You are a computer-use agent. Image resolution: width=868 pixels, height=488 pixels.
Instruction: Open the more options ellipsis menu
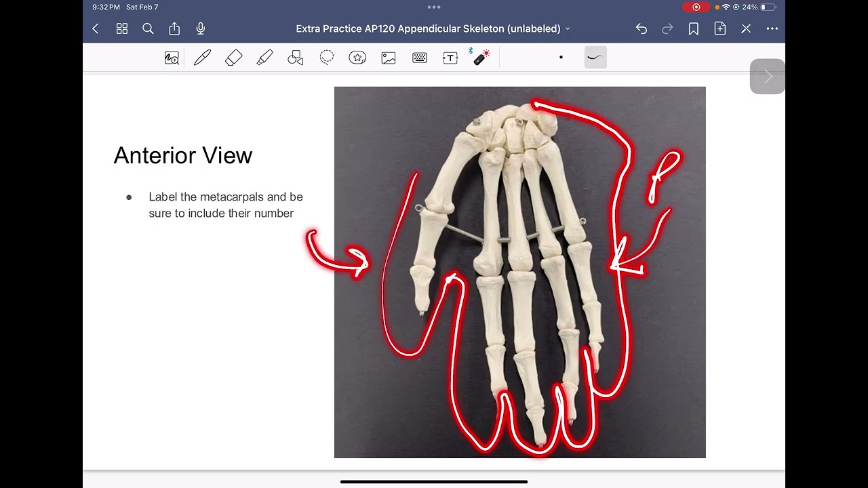pos(772,28)
